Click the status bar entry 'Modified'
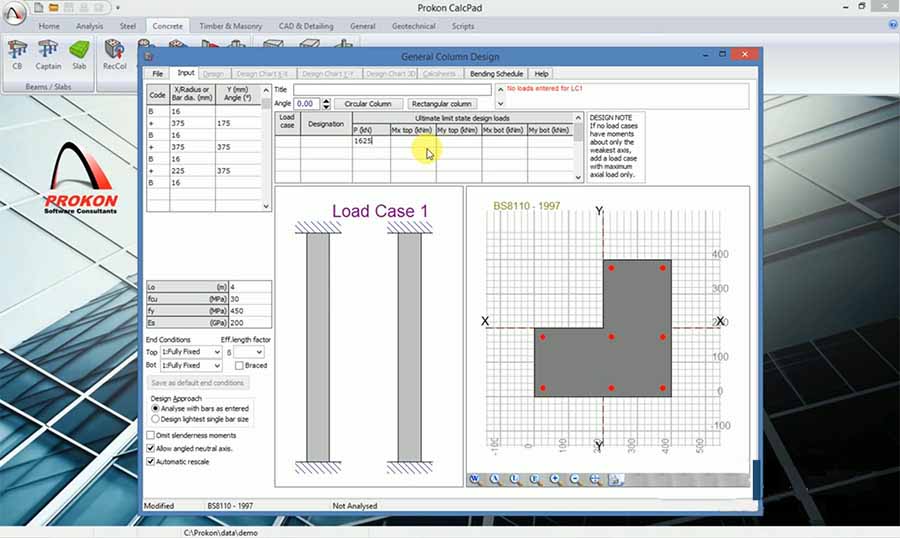900x538 pixels. [159, 506]
